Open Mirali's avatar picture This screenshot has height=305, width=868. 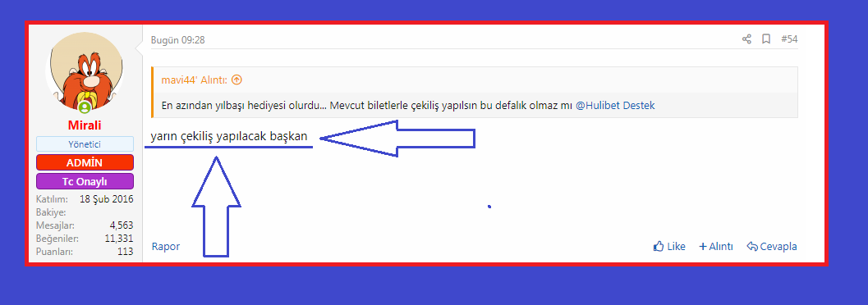pyautogui.click(x=84, y=71)
